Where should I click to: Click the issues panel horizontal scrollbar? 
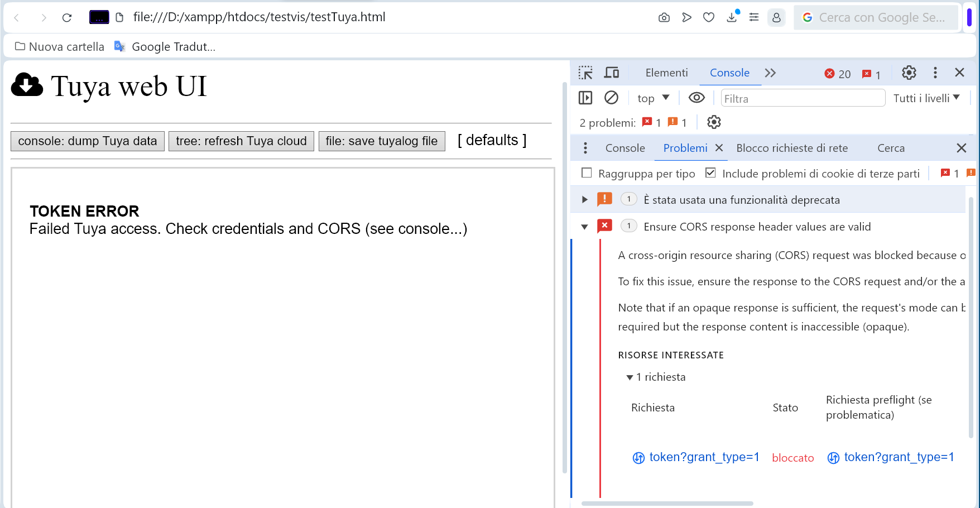tap(667, 504)
